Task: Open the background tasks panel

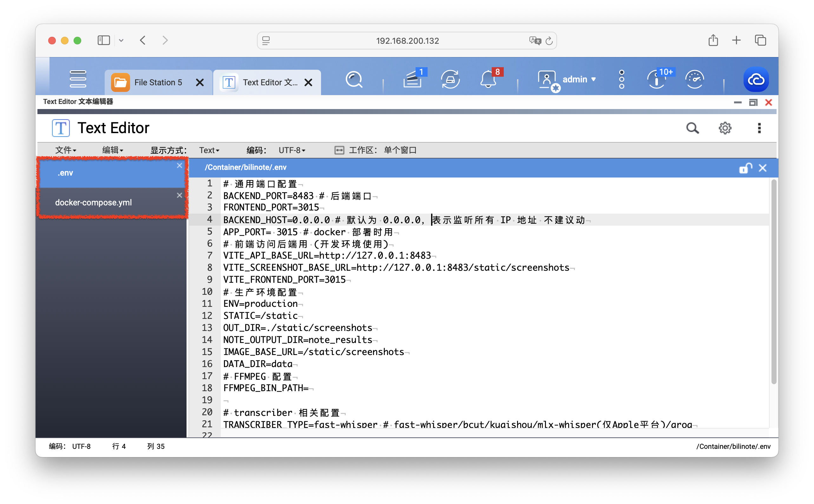Action: click(412, 79)
